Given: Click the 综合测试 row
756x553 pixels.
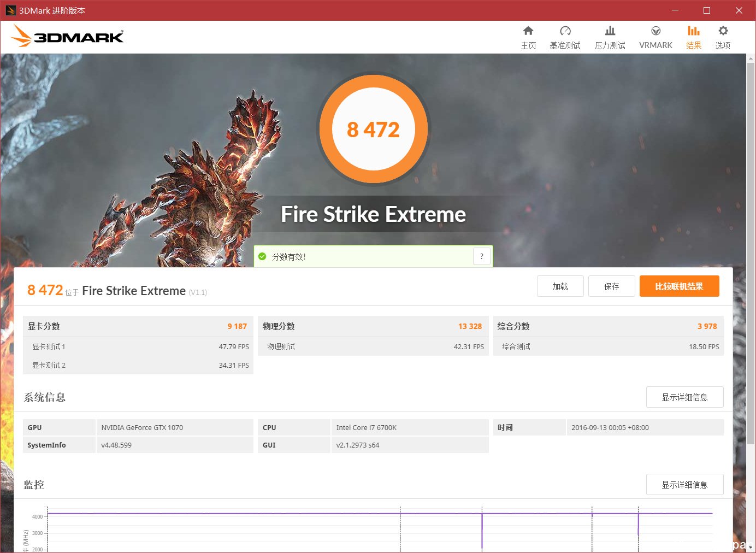Looking at the screenshot, I should 609,346.
